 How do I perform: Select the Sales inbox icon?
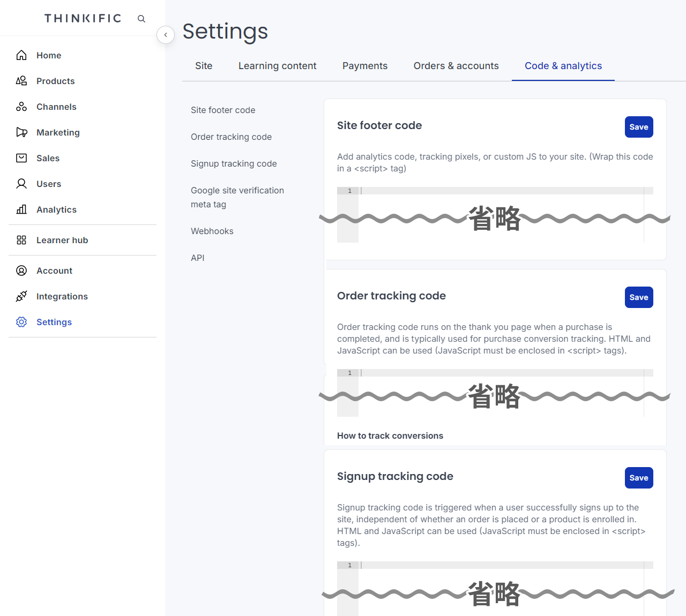[x=21, y=158]
